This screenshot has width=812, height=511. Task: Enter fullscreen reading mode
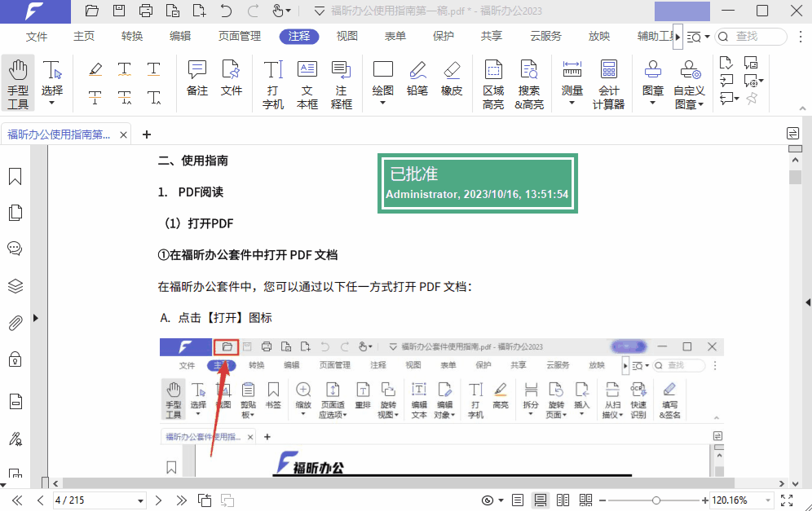point(786,500)
